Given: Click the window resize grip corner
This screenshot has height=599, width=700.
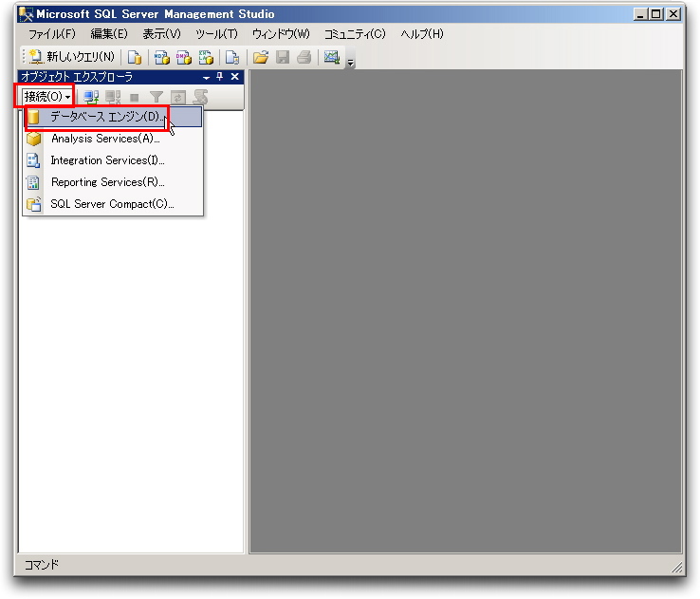Looking at the screenshot, I should pos(677,568).
